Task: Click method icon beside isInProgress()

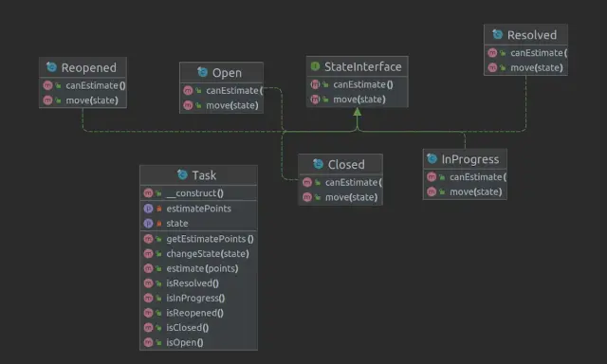Action: pyautogui.click(x=148, y=298)
